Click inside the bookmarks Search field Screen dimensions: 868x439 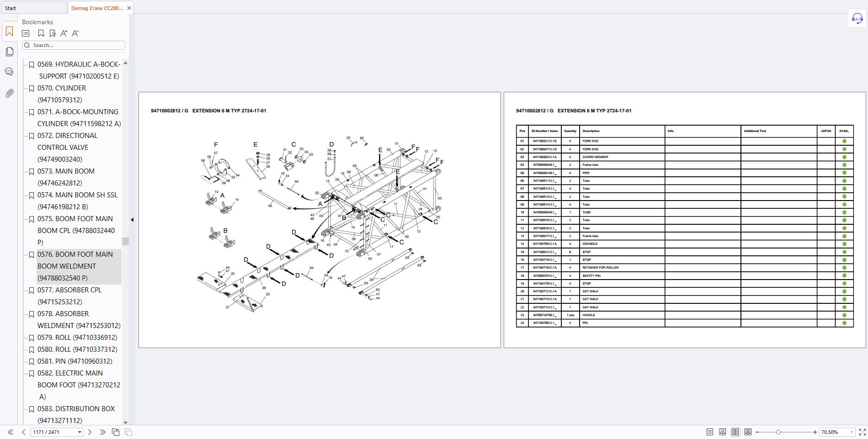coord(73,45)
